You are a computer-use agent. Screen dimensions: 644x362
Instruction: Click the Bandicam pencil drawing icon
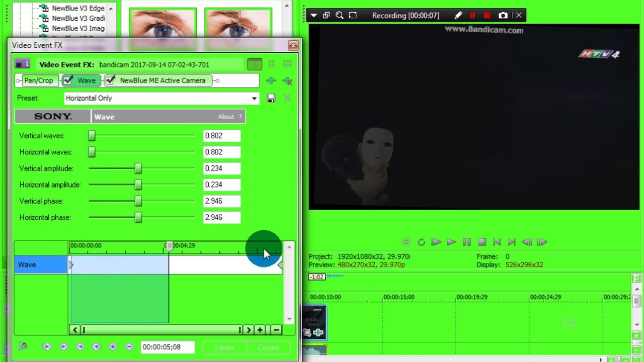[x=458, y=16]
